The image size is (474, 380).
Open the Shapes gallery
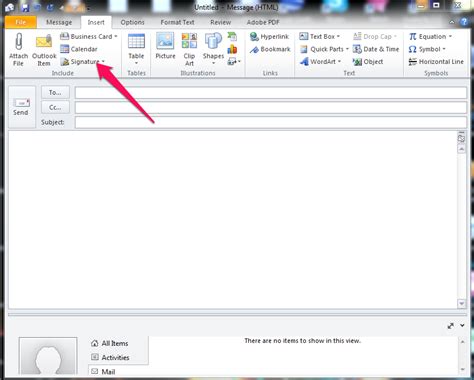pos(213,49)
